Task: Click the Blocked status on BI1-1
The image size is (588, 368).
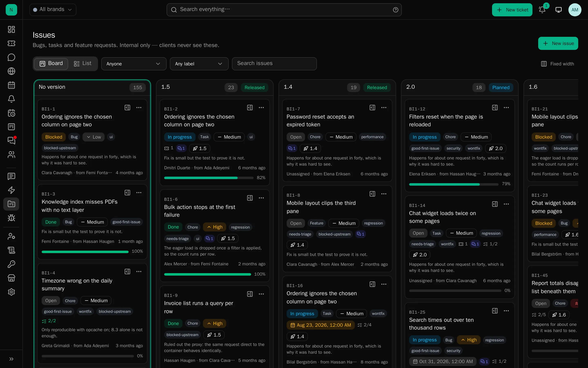Action: [54, 137]
